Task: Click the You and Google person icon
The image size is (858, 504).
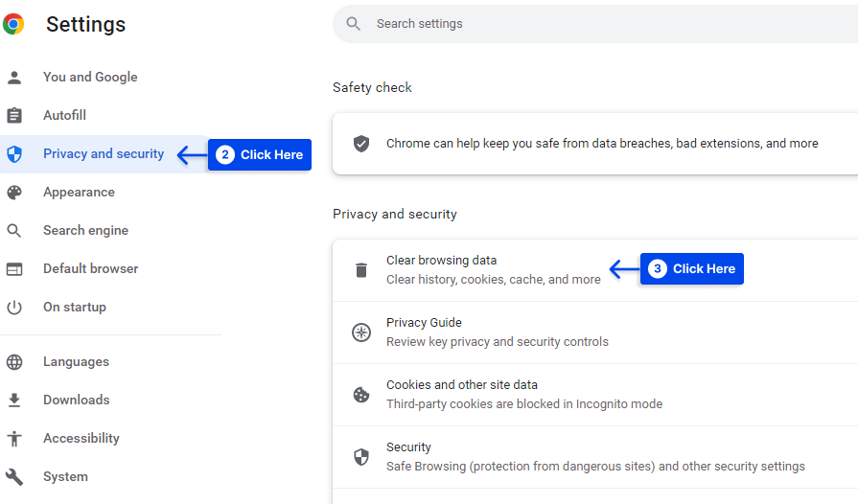Action: pyautogui.click(x=14, y=78)
